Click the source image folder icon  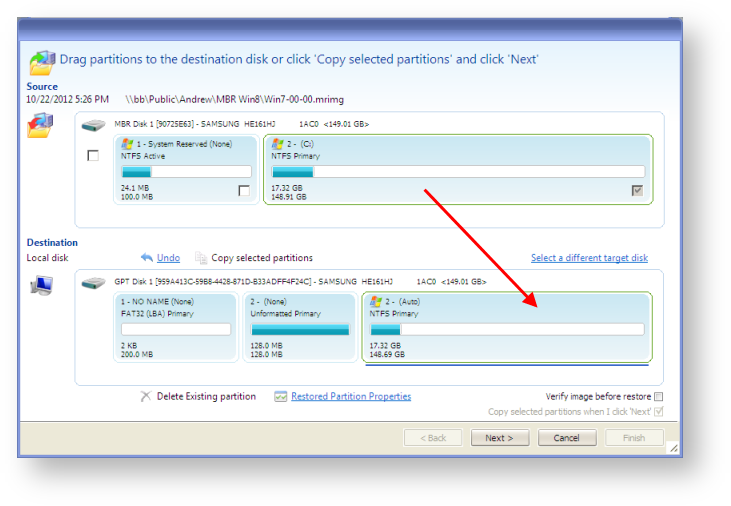tap(40, 125)
